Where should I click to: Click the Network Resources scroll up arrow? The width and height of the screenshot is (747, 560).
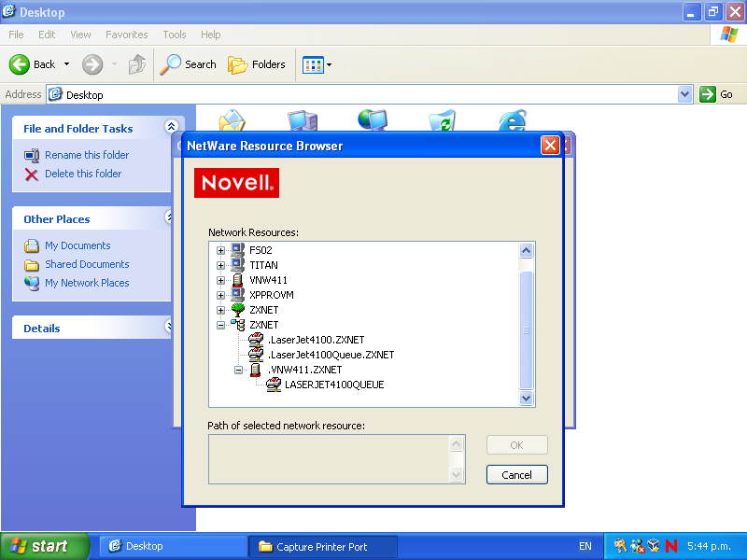[x=526, y=250]
